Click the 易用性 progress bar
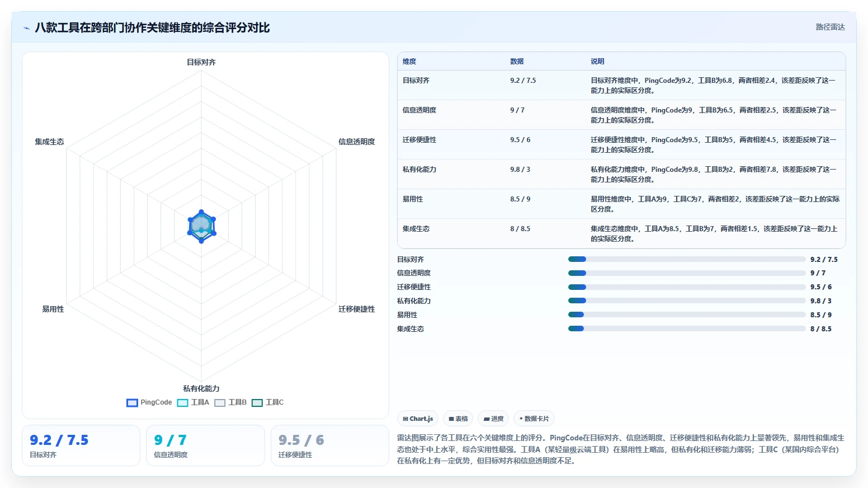The width and height of the screenshot is (868, 488). tap(687, 315)
